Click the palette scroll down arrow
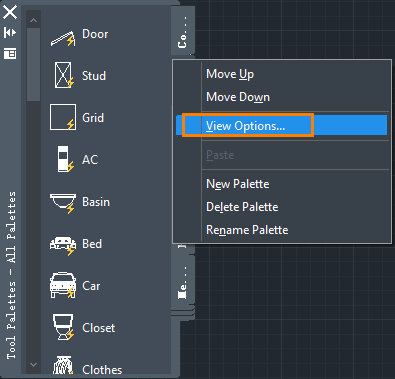Viewport: 395px width, 379px height. click(33, 365)
